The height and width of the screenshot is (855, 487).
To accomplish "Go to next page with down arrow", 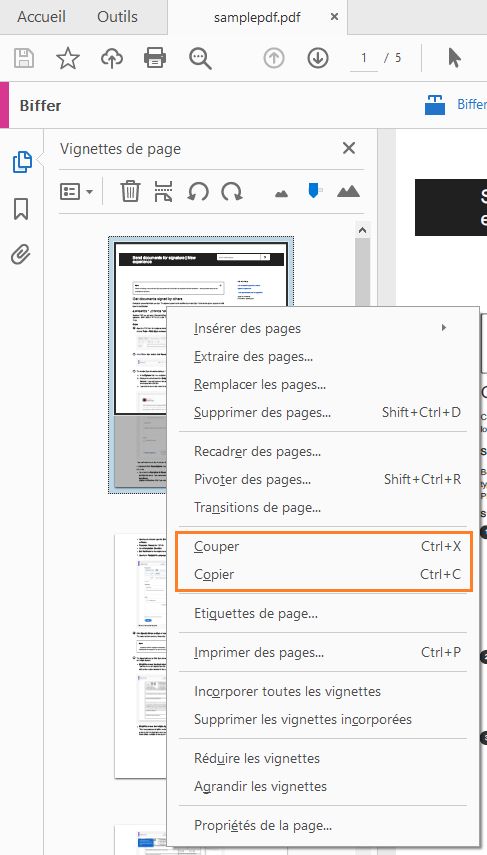I will tap(318, 58).
